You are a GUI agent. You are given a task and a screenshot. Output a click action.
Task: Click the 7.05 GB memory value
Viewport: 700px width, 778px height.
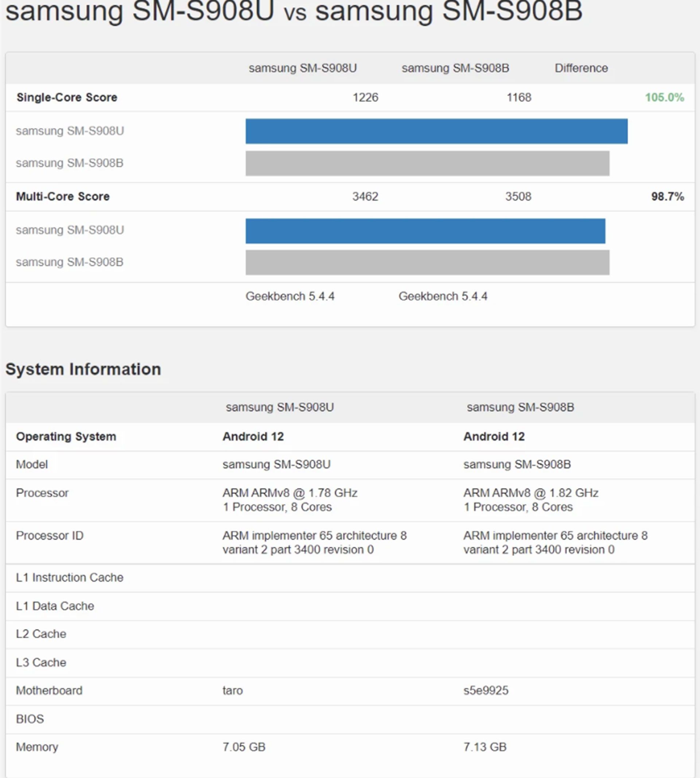click(244, 747)
